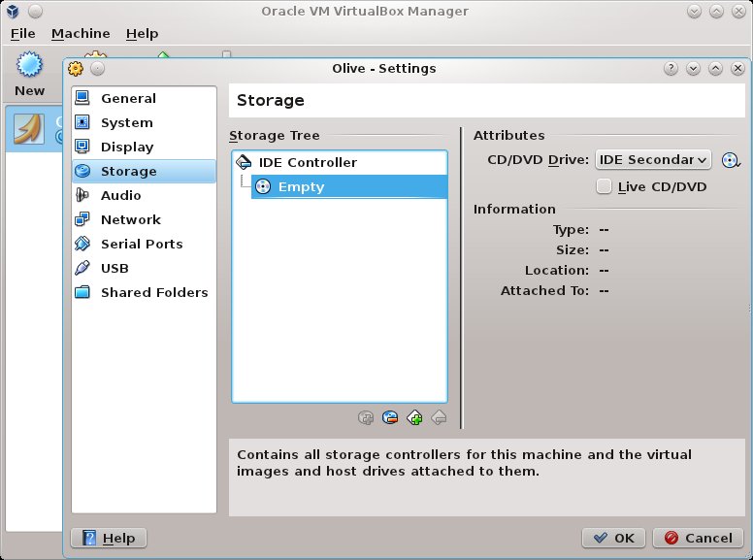Click the USB plug icon

pyautogui.click(x=82, y=268)
